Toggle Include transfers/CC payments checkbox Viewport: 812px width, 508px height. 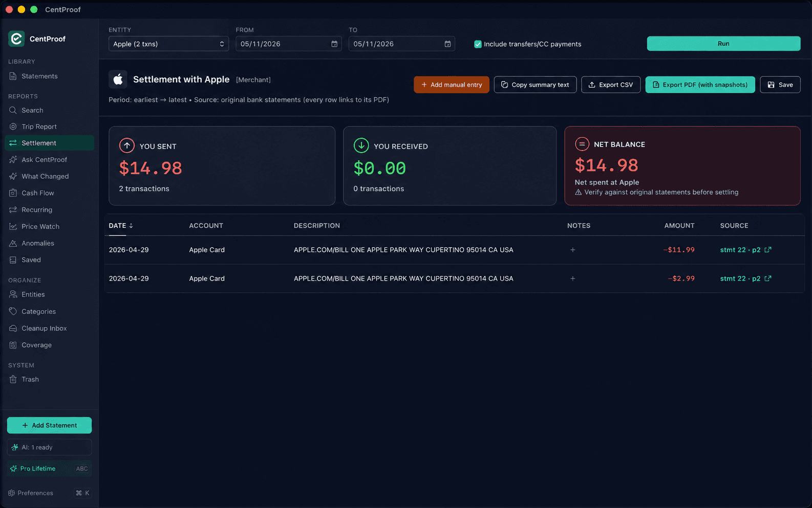point(478,44)
